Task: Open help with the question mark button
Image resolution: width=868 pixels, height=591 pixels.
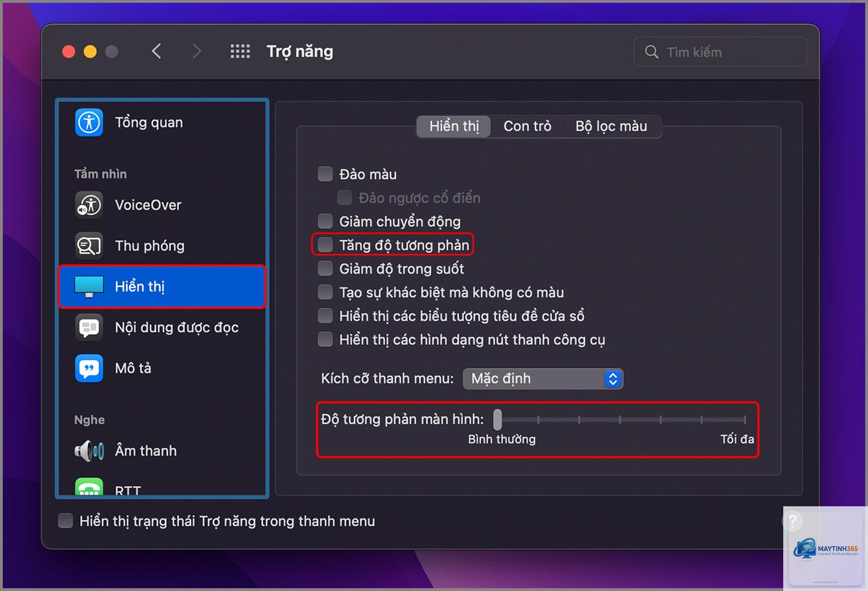Action: tap(791, 521)
